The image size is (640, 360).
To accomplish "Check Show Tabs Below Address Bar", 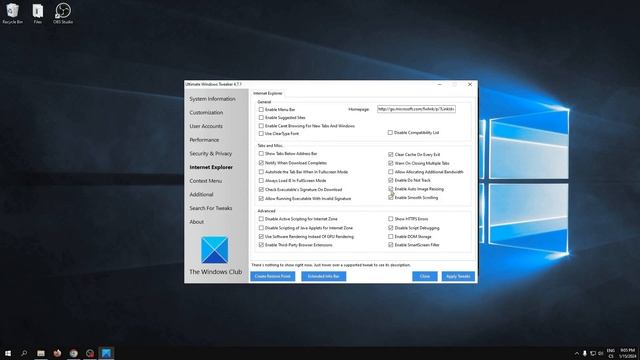I will (261, 153).
